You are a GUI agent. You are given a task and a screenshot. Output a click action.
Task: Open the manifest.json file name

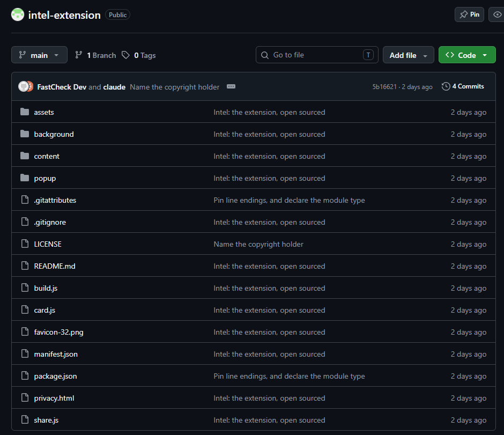(56, 354)
